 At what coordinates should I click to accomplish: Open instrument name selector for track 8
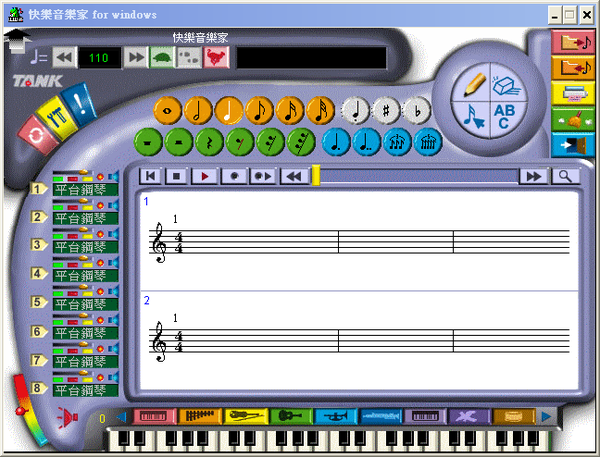pyautogui.click(x=85, y=390)
